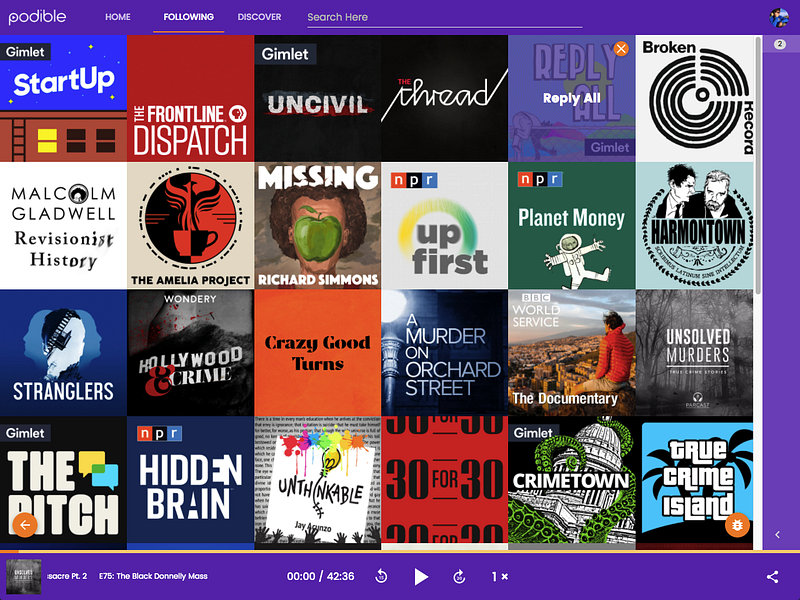Open the StartUp podcast
Viewport: 800px width, 600px height.
pos(63,98)
